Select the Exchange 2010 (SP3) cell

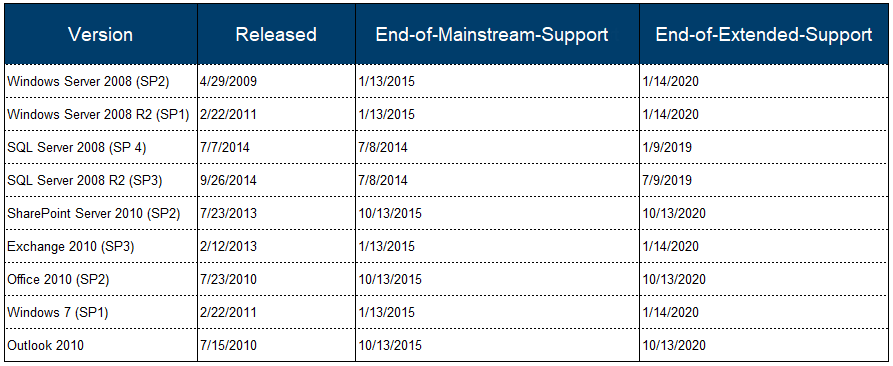[x=101, y=246]
